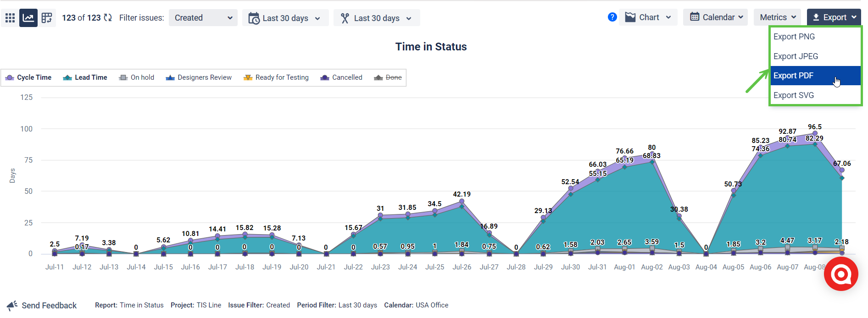The height and width of the screenshot is (318, 868).
Task: Select the chart view icon
Action: point(28,17)
